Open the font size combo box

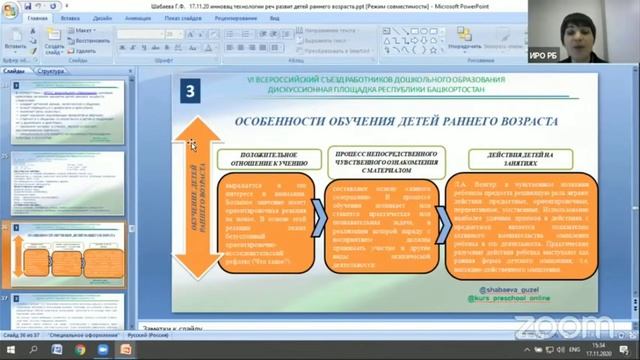[174, 35]
